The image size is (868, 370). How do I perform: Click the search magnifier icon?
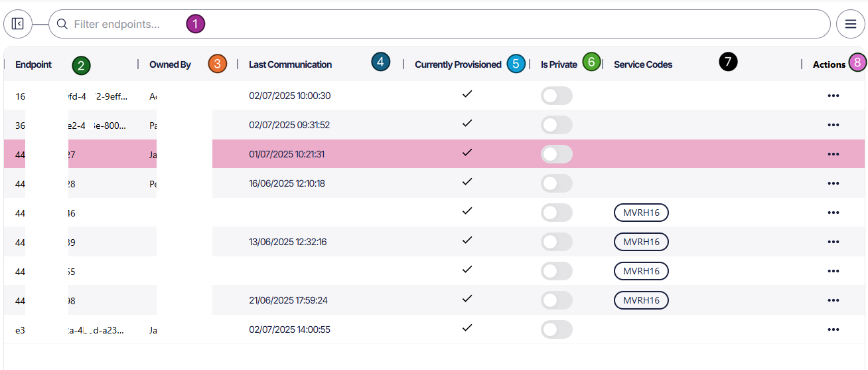click(62, 24)
